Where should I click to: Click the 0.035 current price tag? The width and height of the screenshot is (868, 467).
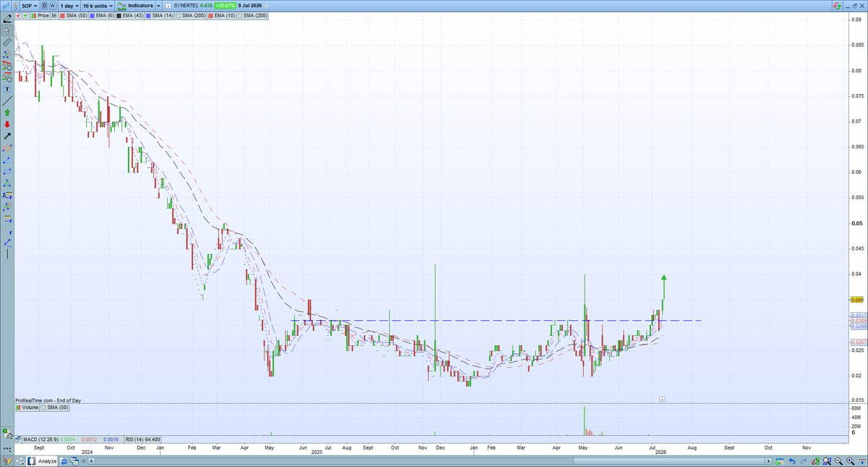pyautogui.click(x=857, y=299)
